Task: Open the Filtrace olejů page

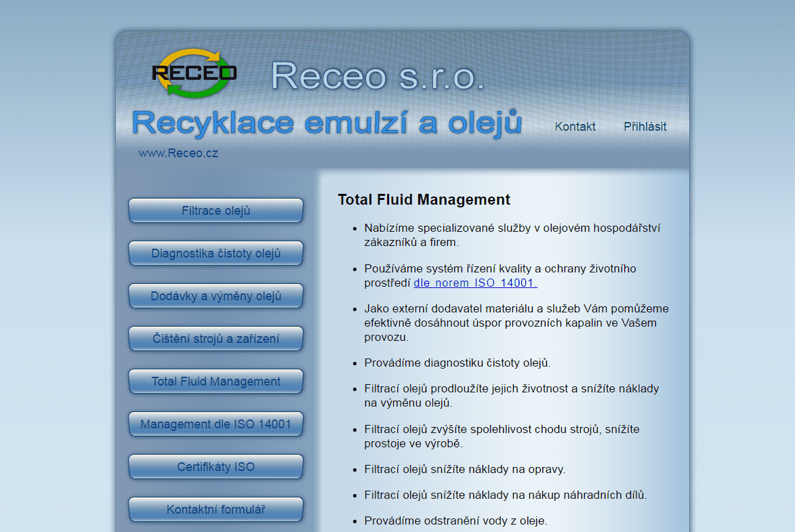Action: click(x=216, y=211)
